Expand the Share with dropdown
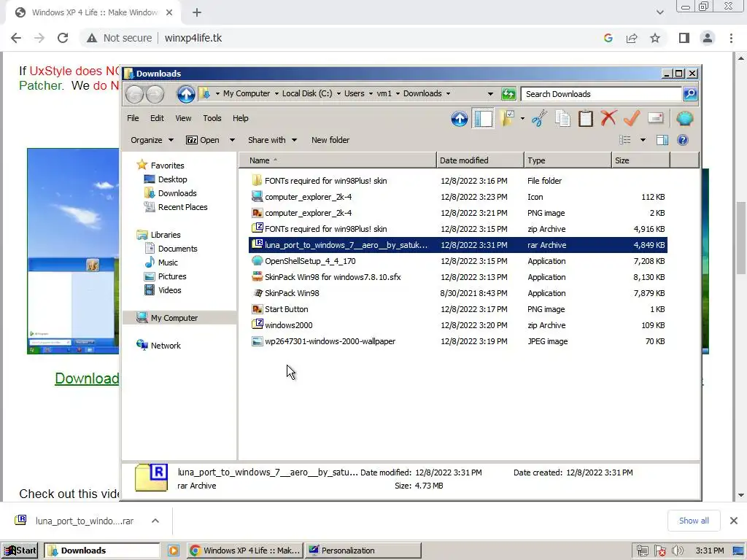The image size is (747, 560). coord(272,140)
